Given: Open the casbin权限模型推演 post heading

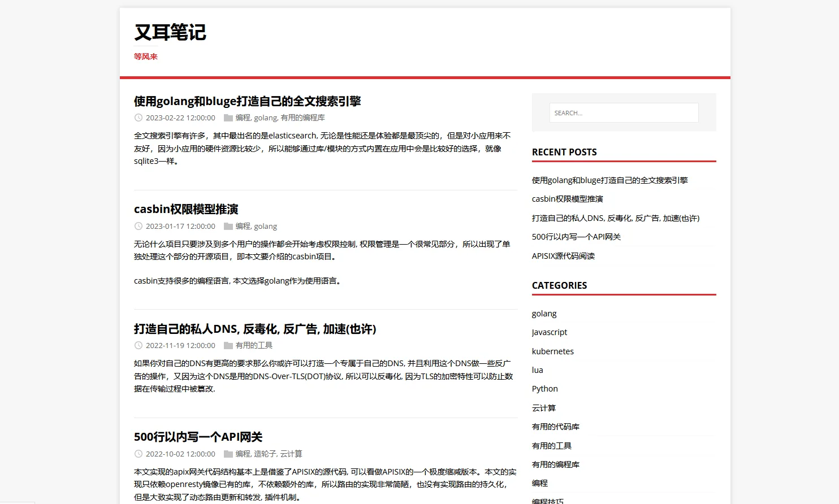Looking at the screenshot, I should click(186, 209).
